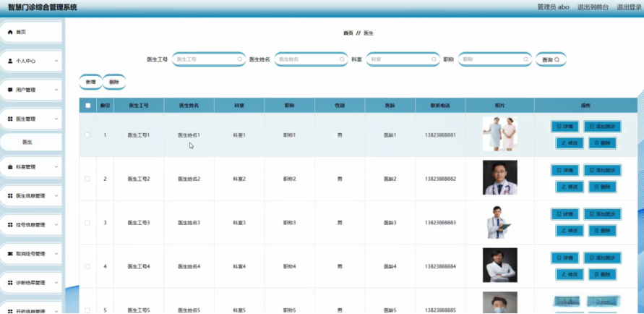Screen dimensions: 644x314
Task: Collapse the 医生管理 menu chevron
Action: pos(56,119)
